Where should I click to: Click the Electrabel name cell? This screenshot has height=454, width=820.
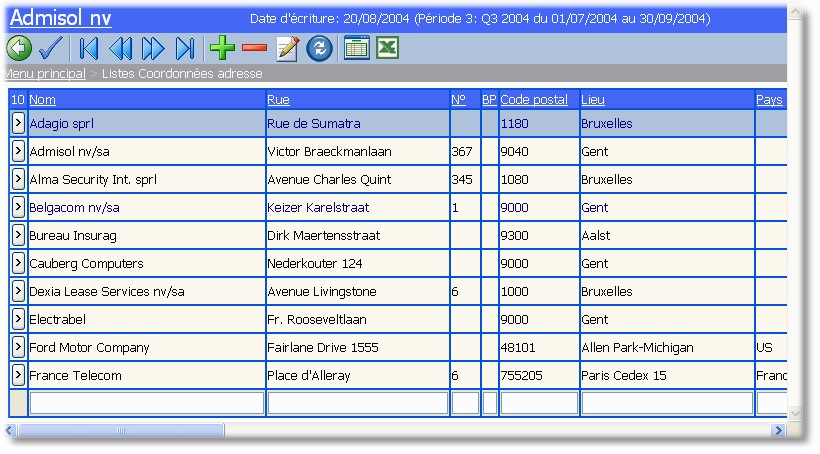coord(147,319)
